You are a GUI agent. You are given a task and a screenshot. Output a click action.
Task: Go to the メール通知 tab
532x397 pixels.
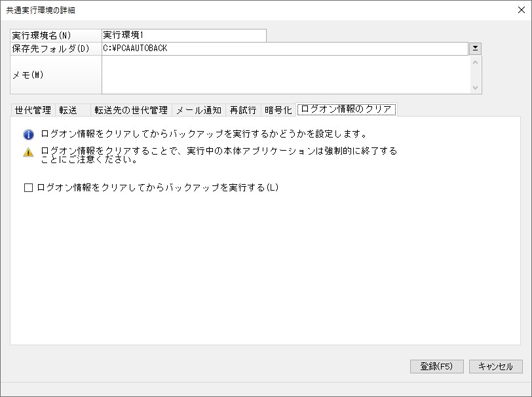pos(199,110)
